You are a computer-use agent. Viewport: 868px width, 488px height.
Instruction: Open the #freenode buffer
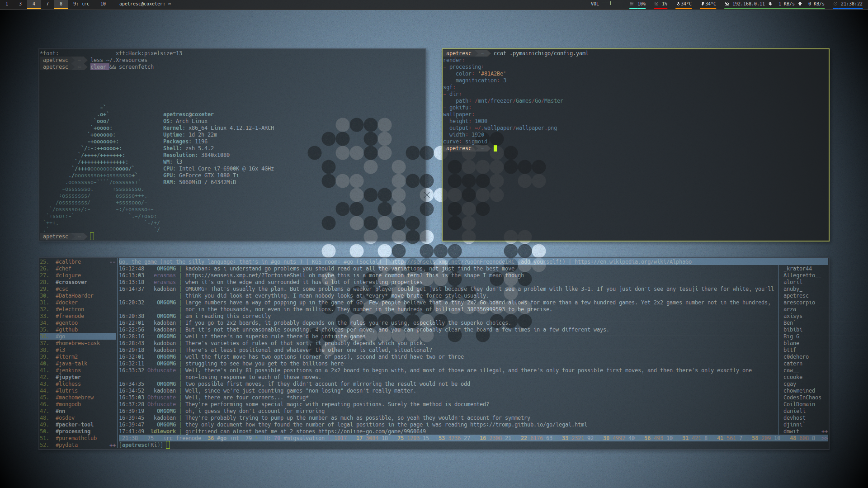pos(70,316)
